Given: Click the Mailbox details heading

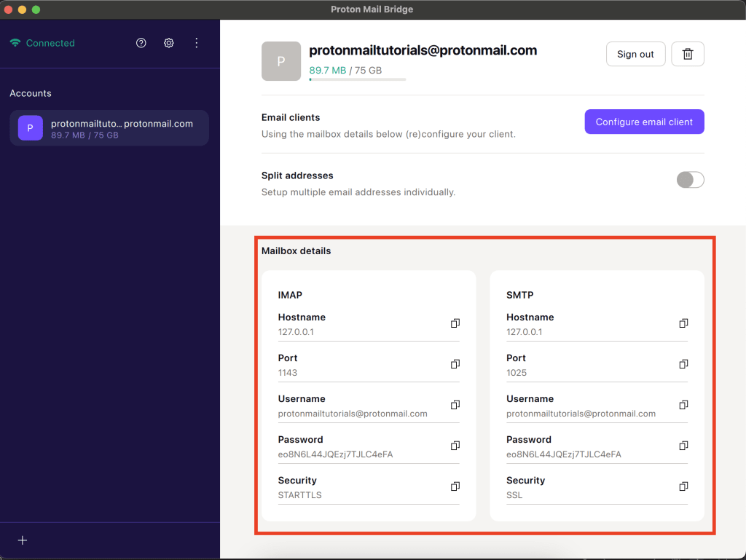Looking at the screenshot, I should coord(296,251).
